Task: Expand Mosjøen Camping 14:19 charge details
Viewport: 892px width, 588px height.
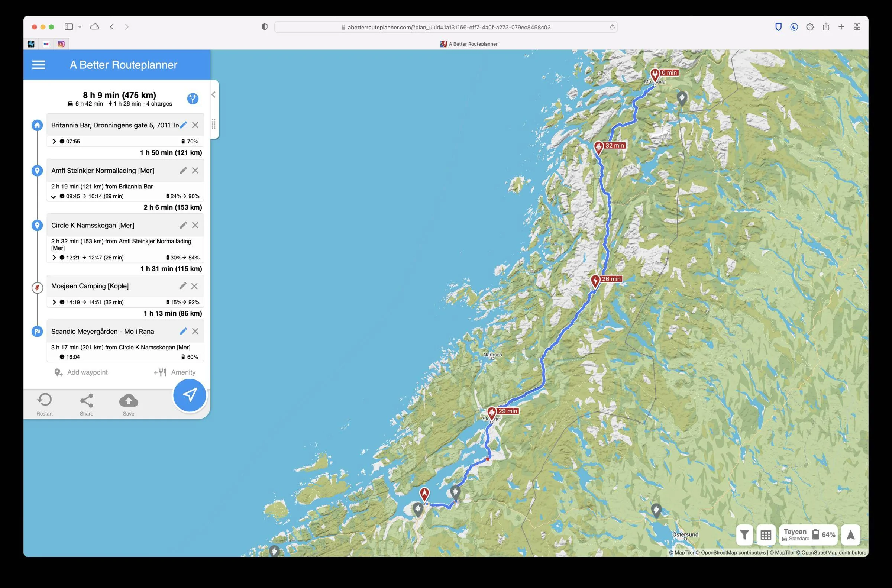Action: click(x=54, y=302)
